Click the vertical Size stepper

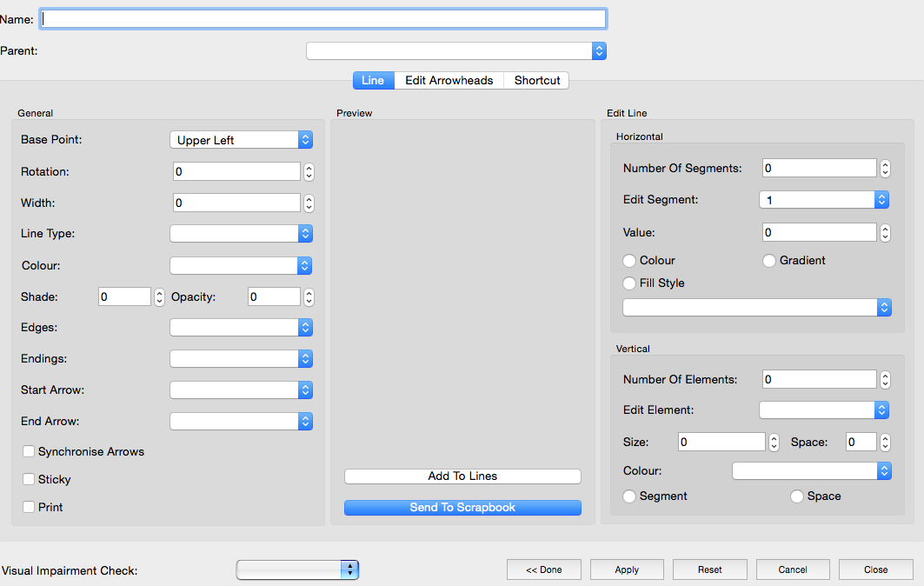pos(774,443)
